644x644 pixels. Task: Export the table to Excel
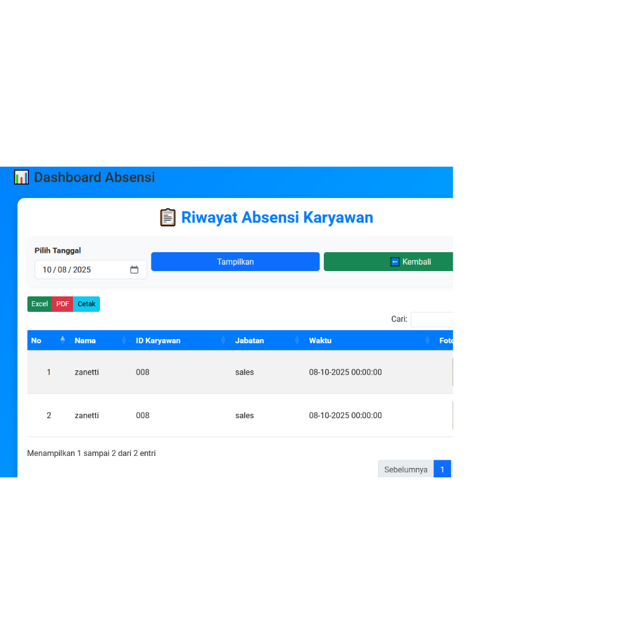pos(40,304)
